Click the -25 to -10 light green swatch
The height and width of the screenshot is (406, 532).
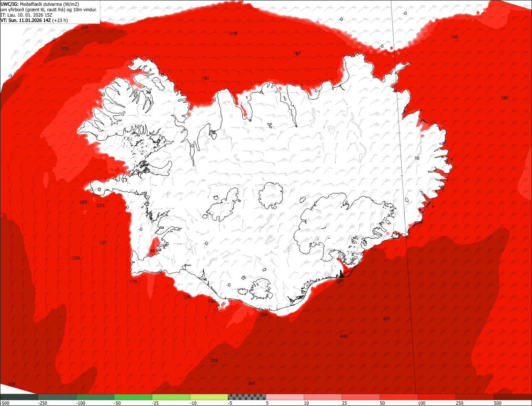coord(171,397)
